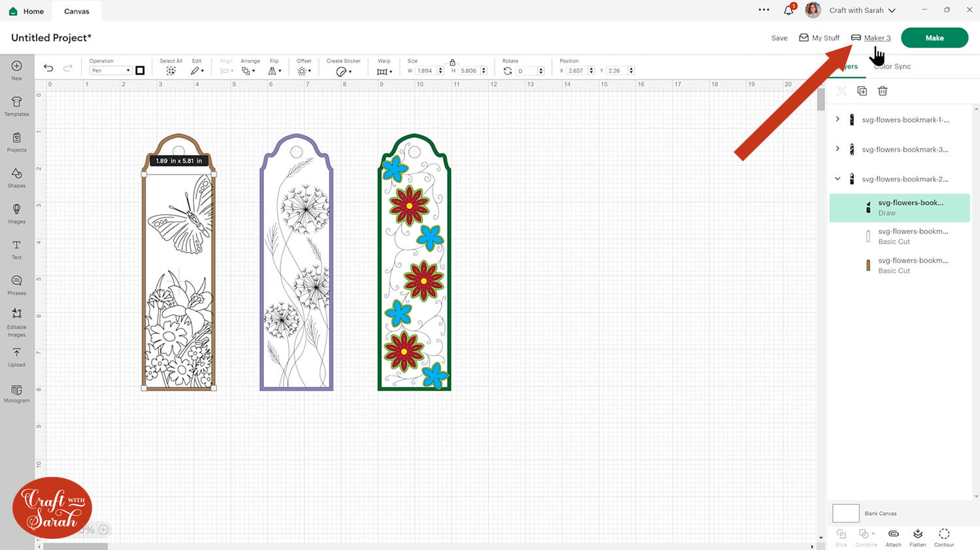Click the Create Sticker icon
The image size is (980, 550).
click(x=341, y=71)
